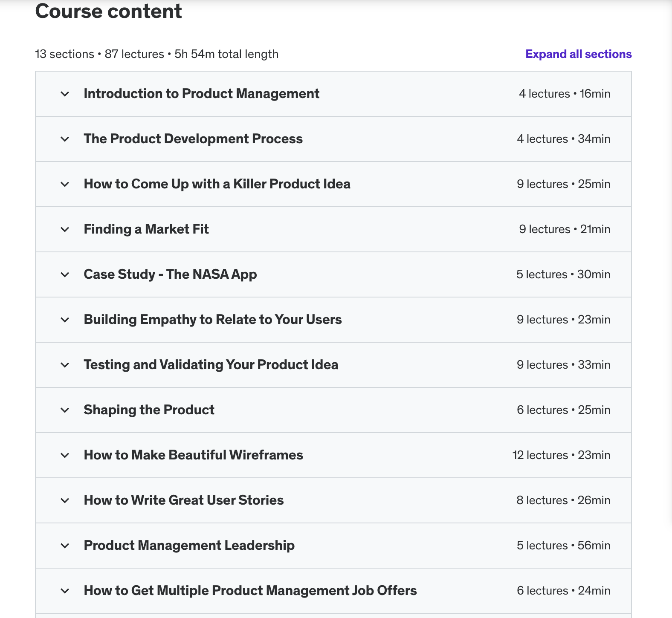Open the Multiple Product Management Job Offers title
Screen dimensions: 672x618
250,590
